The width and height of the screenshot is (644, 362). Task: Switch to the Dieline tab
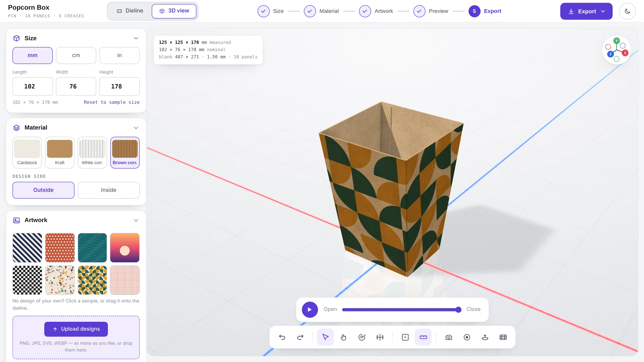point(130,11)
